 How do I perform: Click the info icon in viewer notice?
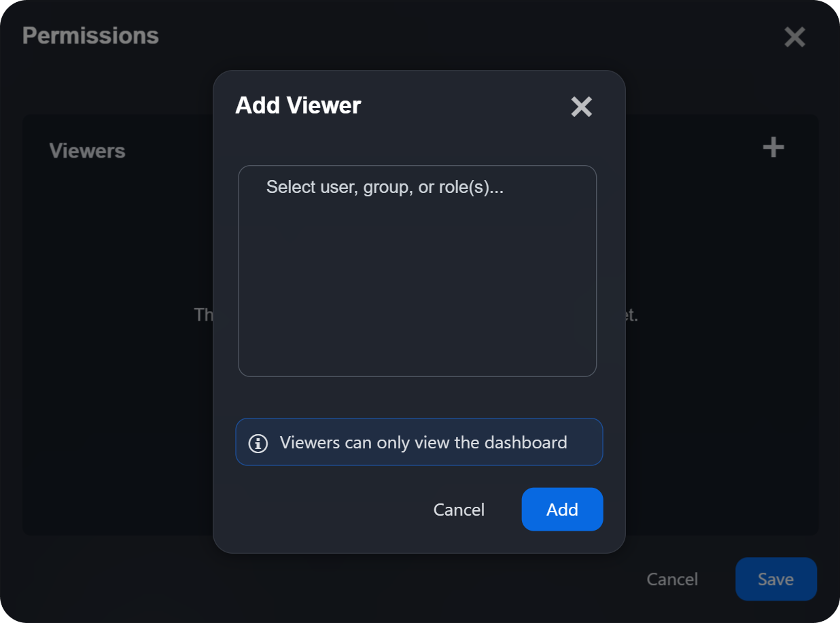pyautogui.click(x=258, y=443)
